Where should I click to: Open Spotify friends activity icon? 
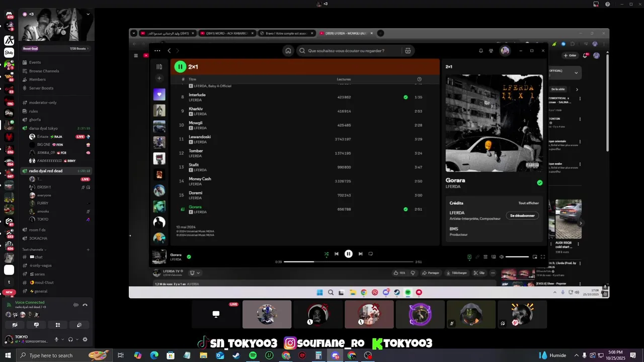pos(491,51)
